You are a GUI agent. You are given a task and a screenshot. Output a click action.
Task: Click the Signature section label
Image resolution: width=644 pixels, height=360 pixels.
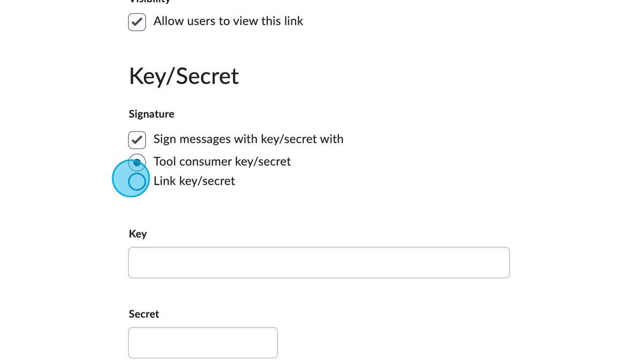pyautogui.click(x=151, y=113)
